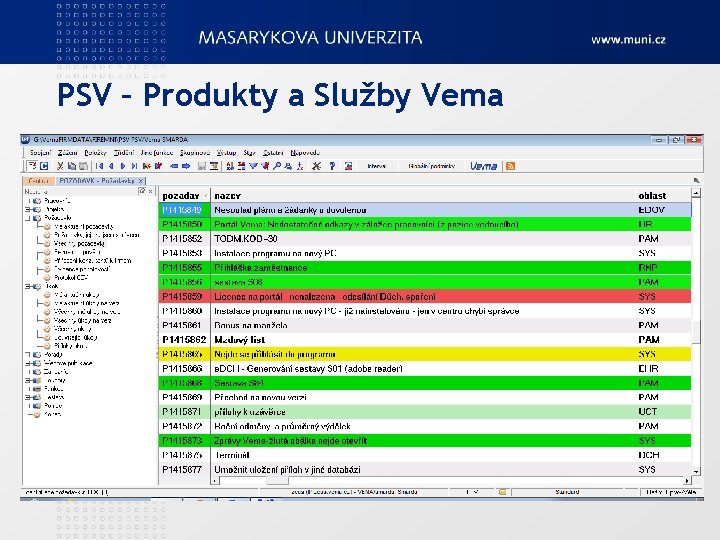This screenshot has width=720, height=540.
Task: Click the pin icon in Nabídka panel header
Action: pyautogui.click(x=142, y=191)
